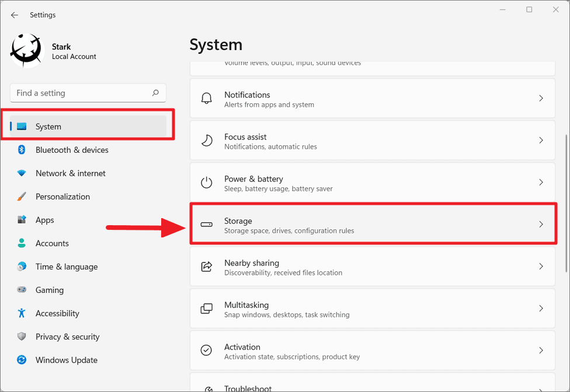Click the Personalization paintbrush icon
The image size is (570, 392).
22,197
